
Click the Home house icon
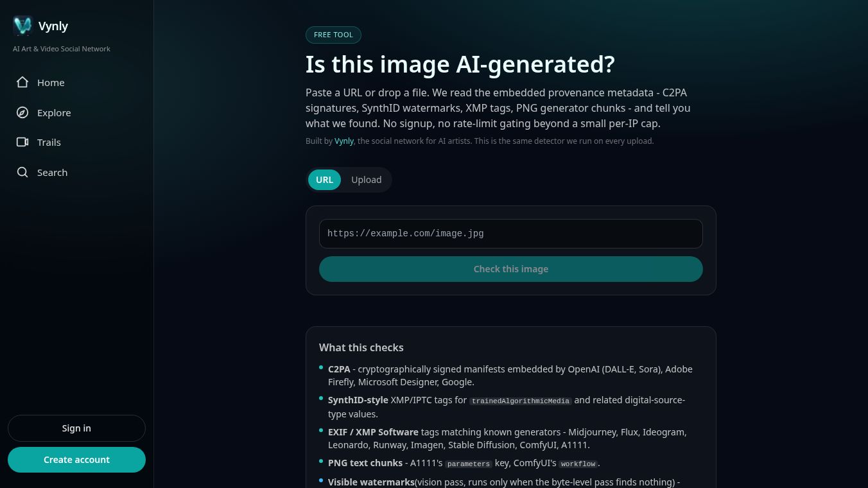[22, 82]
